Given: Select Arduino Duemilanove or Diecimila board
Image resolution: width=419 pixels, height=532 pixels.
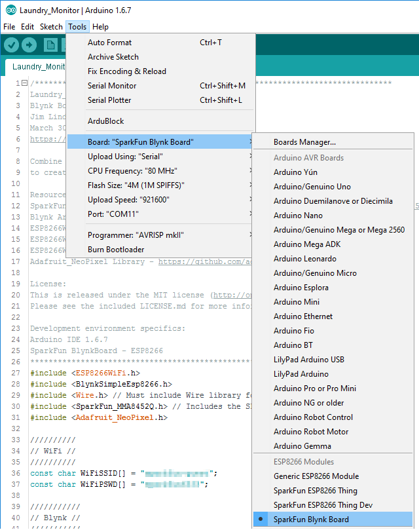Looking at the screenshot, I should pyautogui.click(x=333, y=201).
